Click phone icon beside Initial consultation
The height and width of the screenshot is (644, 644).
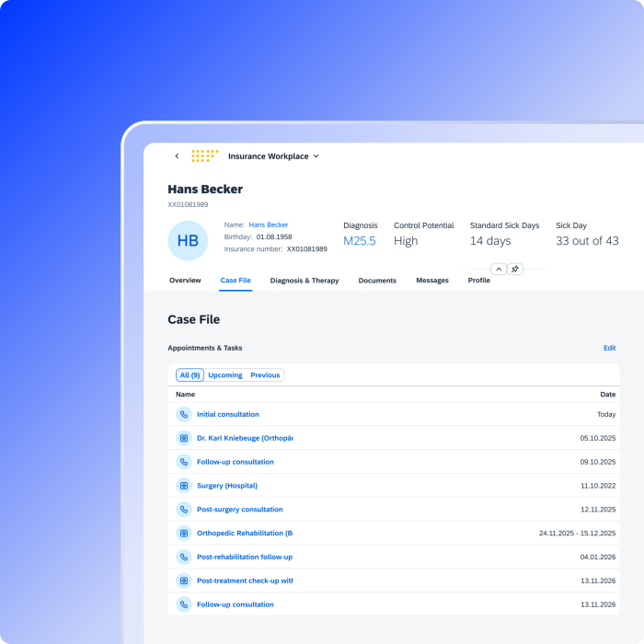pyautogui.click(x=184, y=414)
